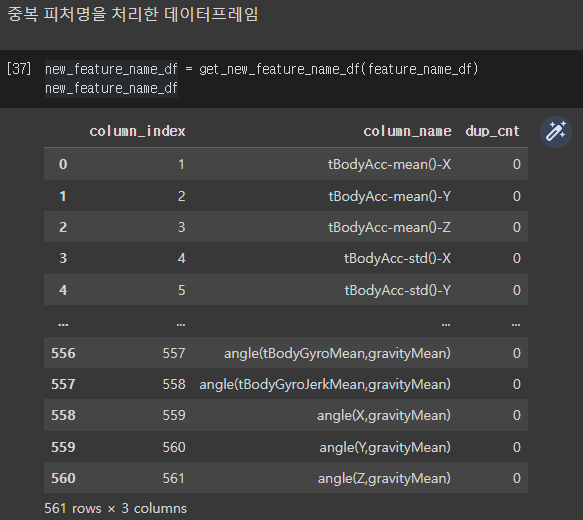
Task: Click the cell angle(tBodyGyroMean,gravityMean)
Action: [337, 353]
